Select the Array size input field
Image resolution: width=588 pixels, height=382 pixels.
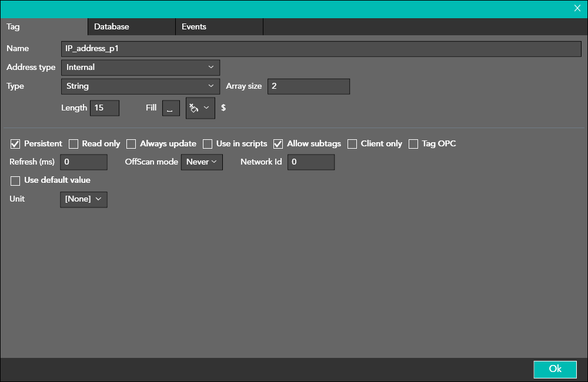308,86
